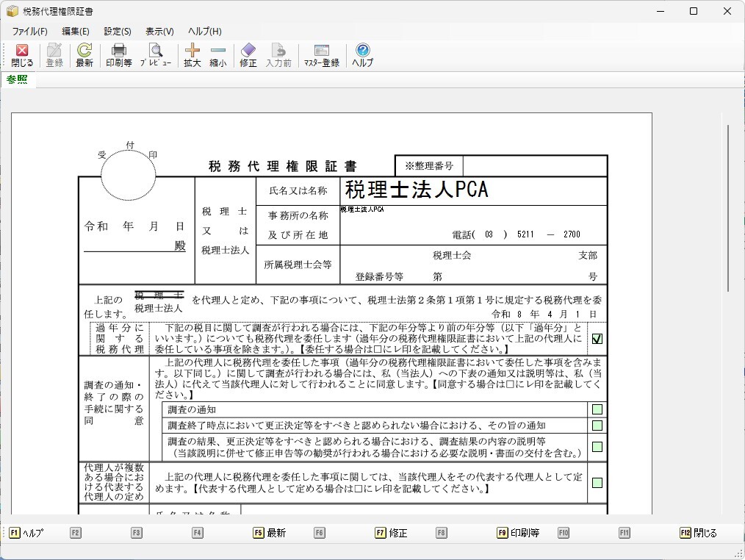Image resolution: width=745 pixels, height=560 pixels.
Task: Click the F10 function key button
Action: coord(563,533)
